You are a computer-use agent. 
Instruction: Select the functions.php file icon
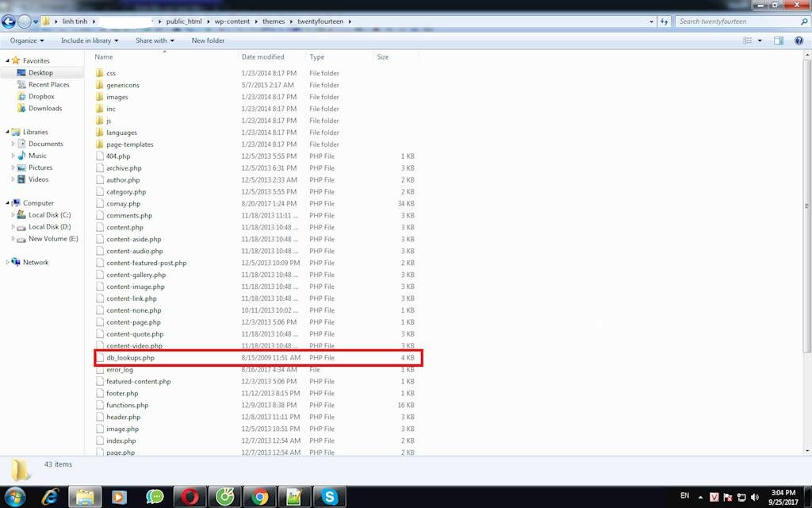click(x=100, y=405)
